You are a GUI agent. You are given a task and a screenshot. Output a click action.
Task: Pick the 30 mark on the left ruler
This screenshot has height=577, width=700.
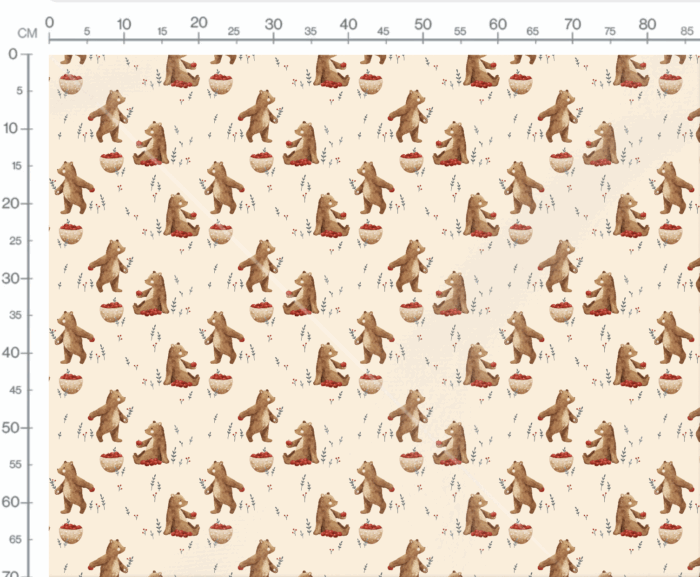pyautogui.click(x=10, y=279)
